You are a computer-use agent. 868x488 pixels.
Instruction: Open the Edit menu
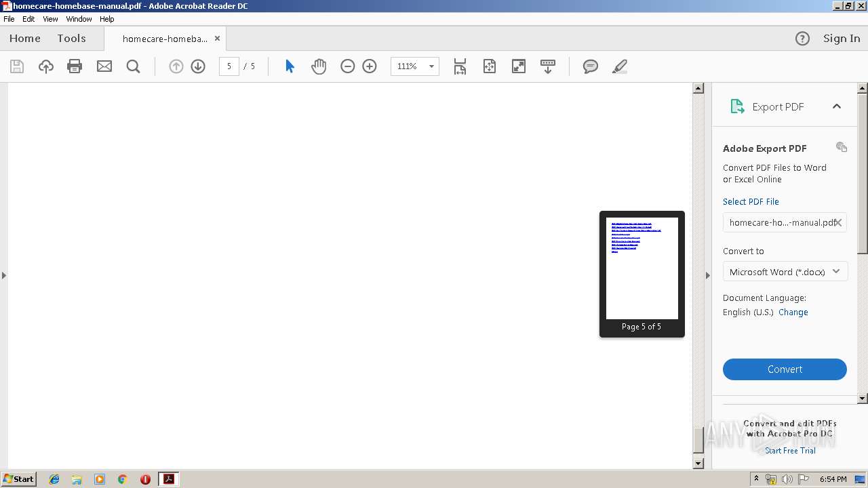(28, 19)
